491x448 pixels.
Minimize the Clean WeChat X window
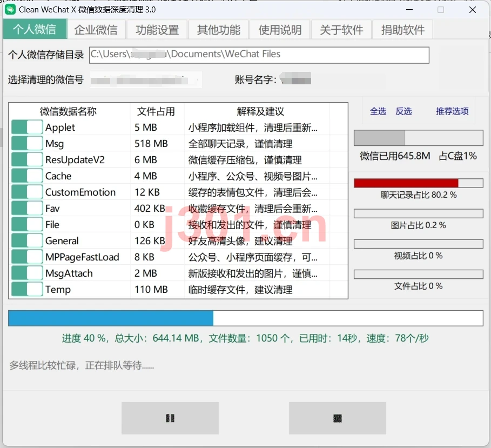tap(409, 10)
